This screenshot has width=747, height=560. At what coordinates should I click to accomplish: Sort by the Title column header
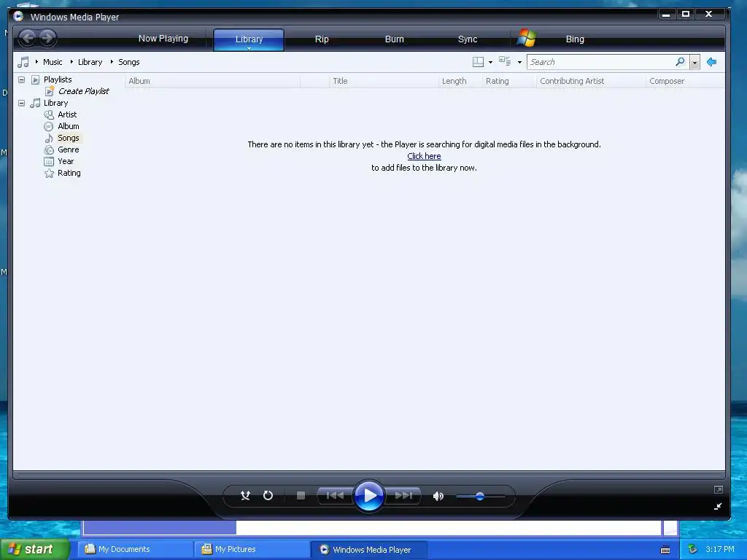384,81
